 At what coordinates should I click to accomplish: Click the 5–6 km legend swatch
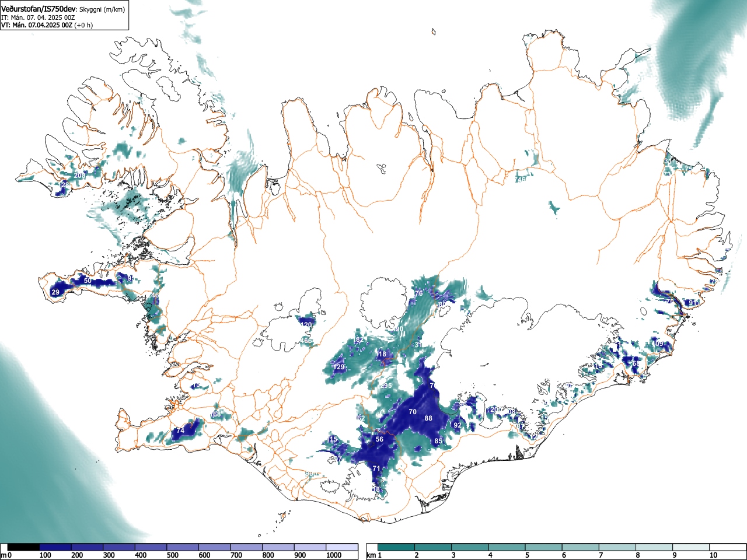tap(545, 547)
